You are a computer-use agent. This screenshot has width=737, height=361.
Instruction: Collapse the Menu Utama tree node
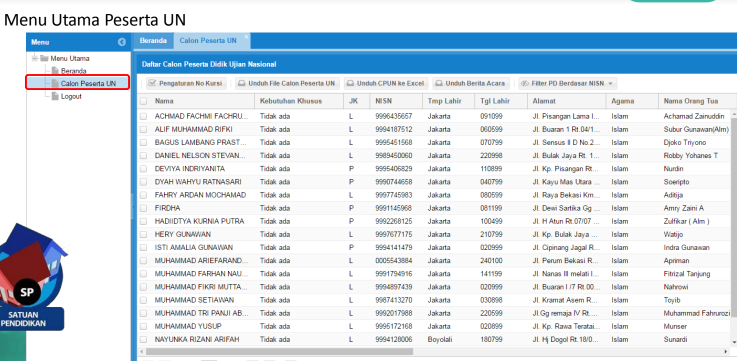pos(35,58)
